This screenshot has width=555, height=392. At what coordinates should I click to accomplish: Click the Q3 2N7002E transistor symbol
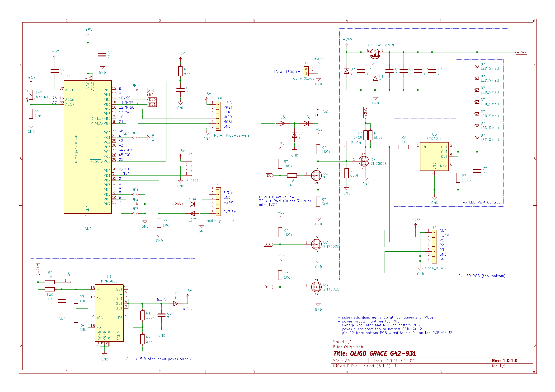[x=316, y=287]
